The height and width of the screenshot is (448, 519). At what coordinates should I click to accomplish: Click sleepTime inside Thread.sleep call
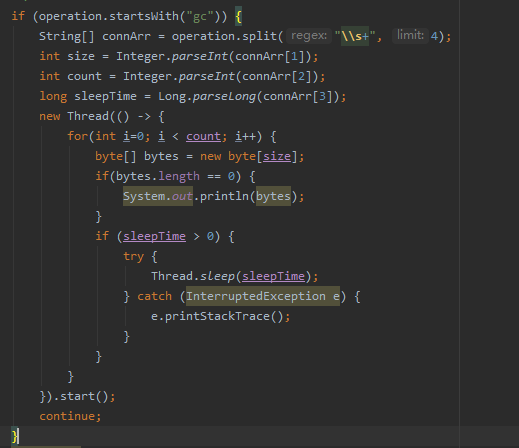coord(273,276)
